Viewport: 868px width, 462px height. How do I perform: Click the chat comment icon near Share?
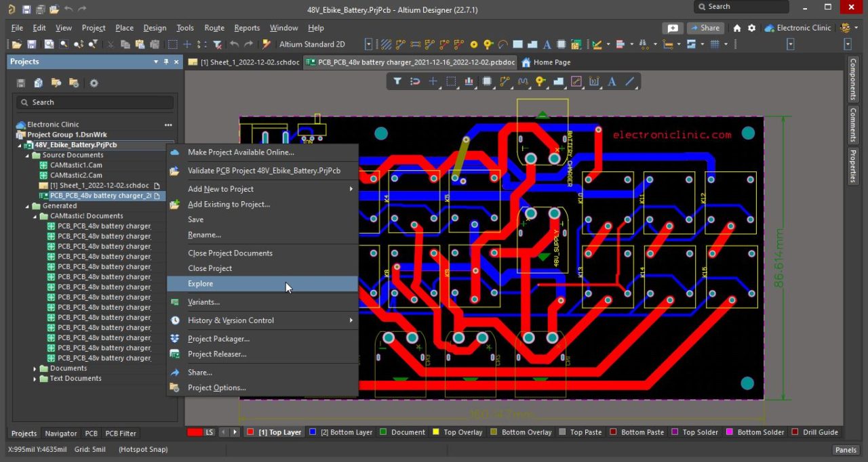pyautogui.click(x=672, y=28)
